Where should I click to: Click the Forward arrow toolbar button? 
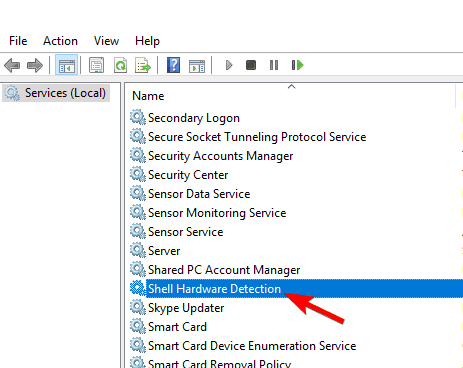click(x=35, y=65)
